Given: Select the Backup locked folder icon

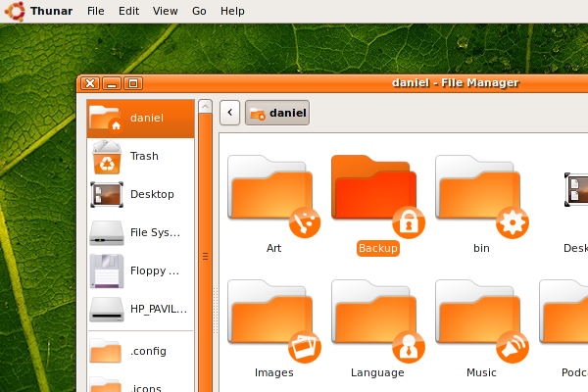Looking at the screenshot, I should (377, 196).
